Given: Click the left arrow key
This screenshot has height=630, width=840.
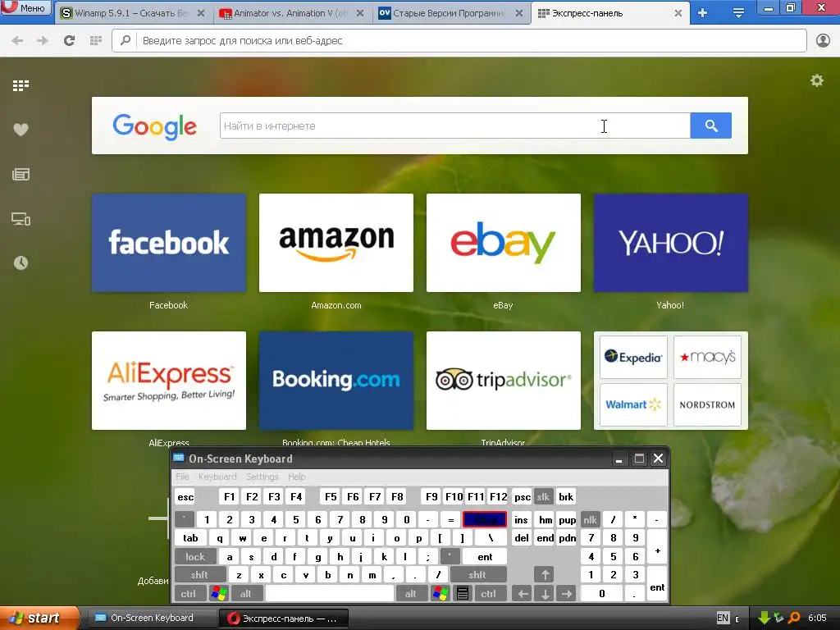Looking at the screenshot, I should [523, 594].
